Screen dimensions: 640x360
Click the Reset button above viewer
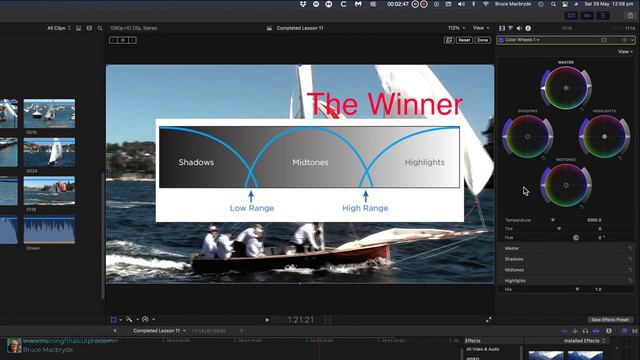(464, 40)
